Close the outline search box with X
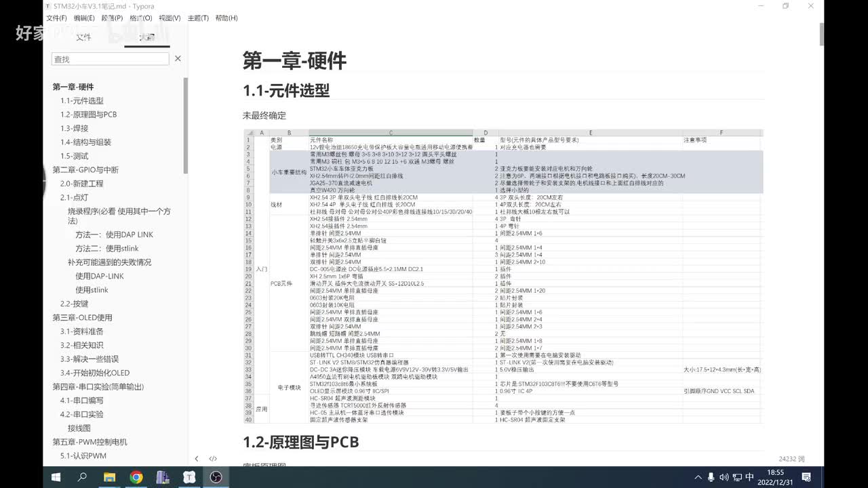 pyautogui.click(x=178, y=59)
